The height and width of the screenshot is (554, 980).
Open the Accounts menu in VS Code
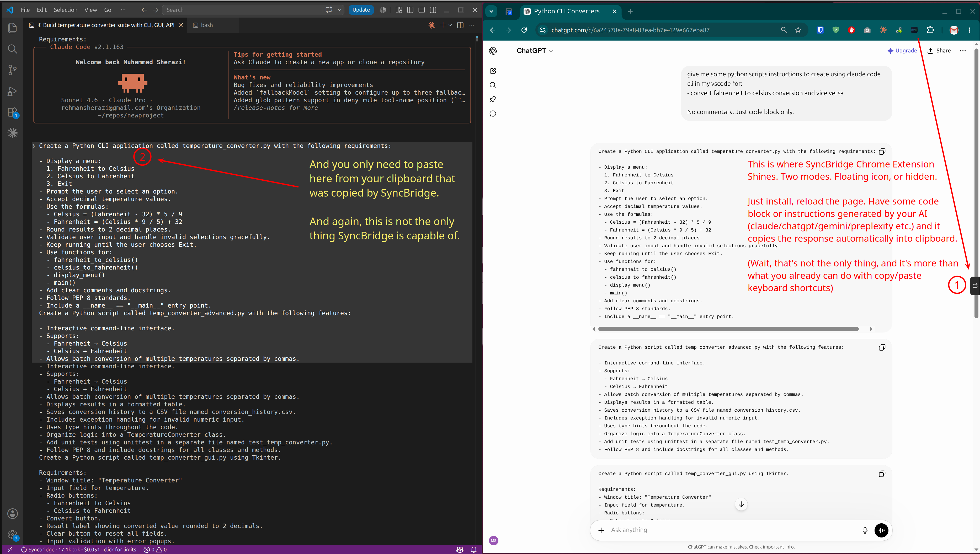coord(13,514)
